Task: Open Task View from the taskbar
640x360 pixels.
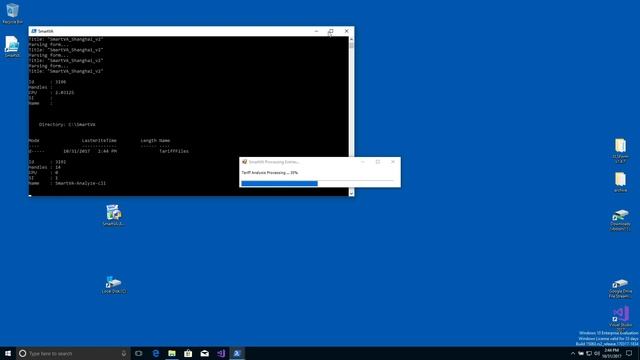Action: click(139, 353)
